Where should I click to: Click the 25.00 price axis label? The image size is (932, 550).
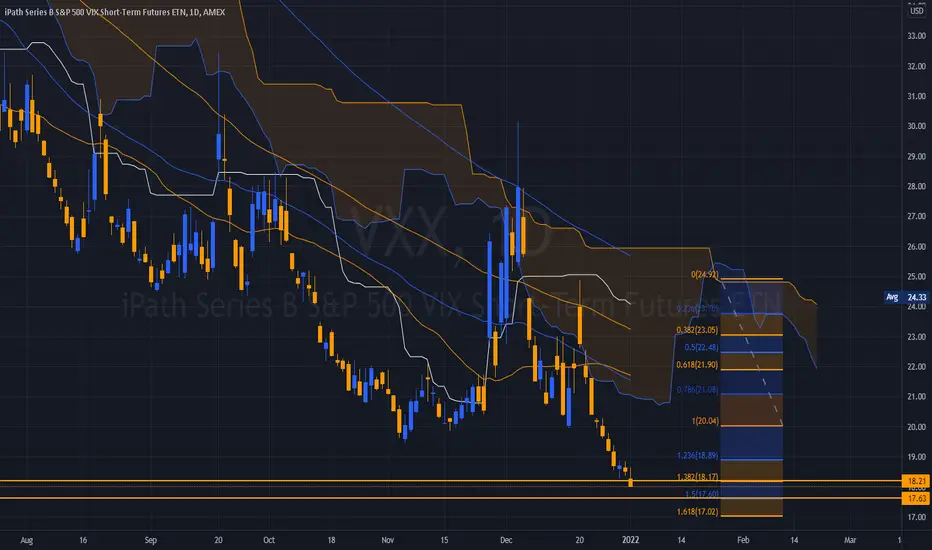point(917,276)
